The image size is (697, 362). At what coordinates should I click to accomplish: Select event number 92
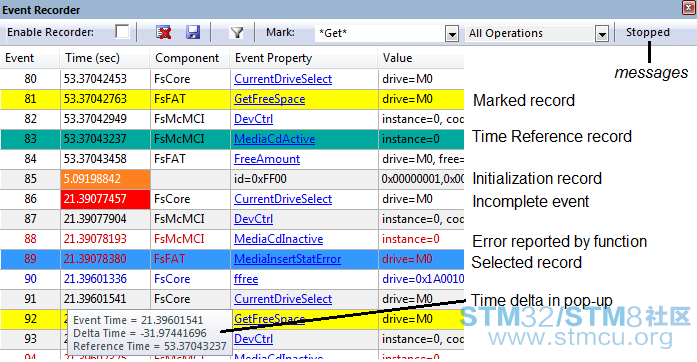(x=30, y=319)
